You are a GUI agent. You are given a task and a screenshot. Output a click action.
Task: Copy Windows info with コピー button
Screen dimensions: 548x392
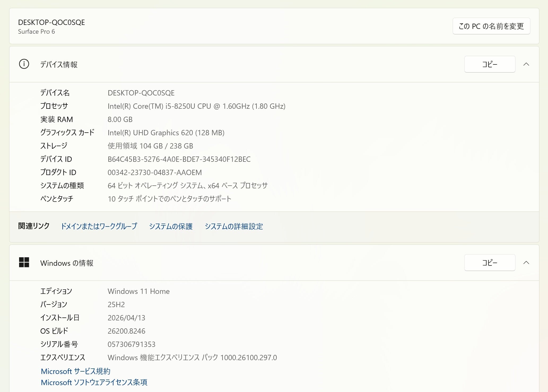[490, 263]
